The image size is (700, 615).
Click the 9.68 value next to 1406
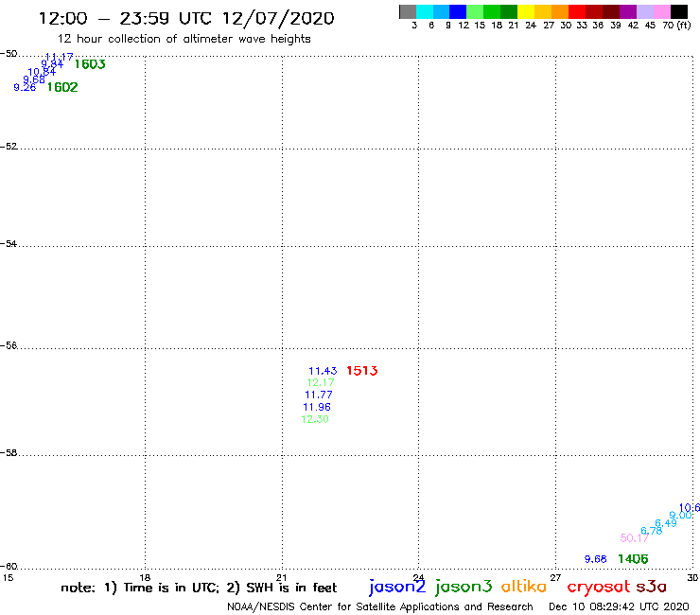tap(596, 559)
